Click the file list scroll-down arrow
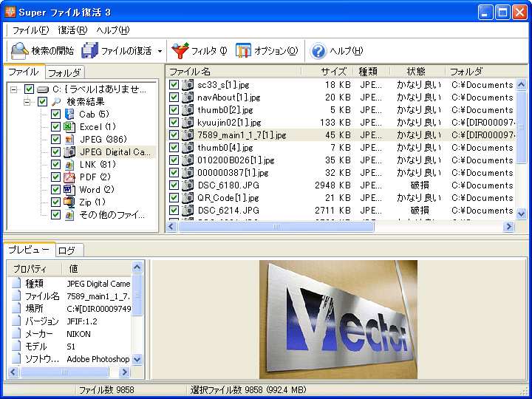The image size is (532, 399). [521, 214]
